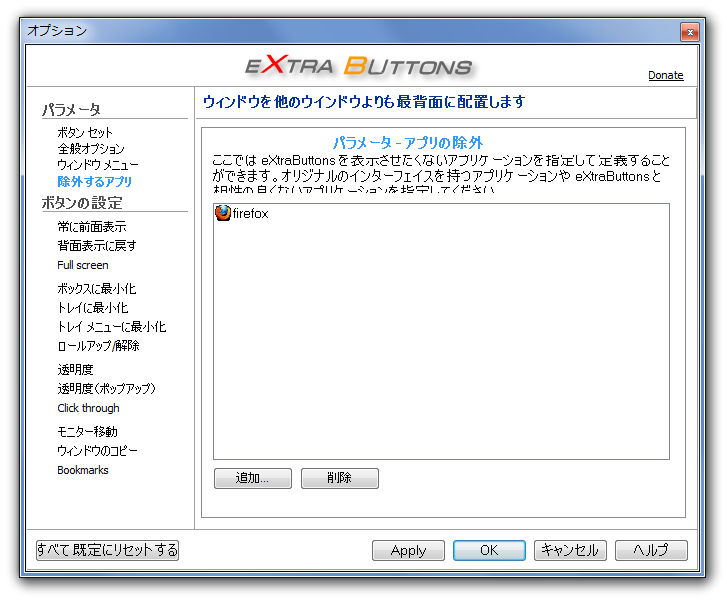
Task: Click the 追加... button to add app
Action: [253, 478]
